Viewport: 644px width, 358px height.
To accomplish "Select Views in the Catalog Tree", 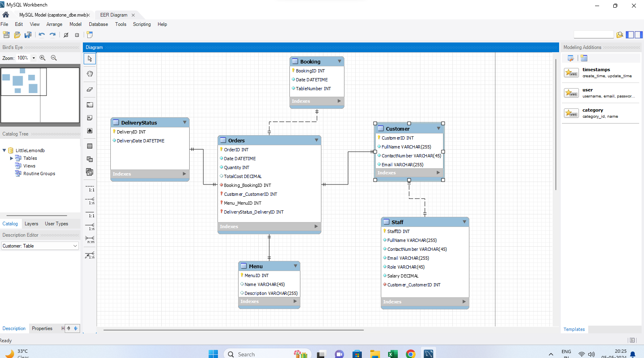I will (29, 166).
